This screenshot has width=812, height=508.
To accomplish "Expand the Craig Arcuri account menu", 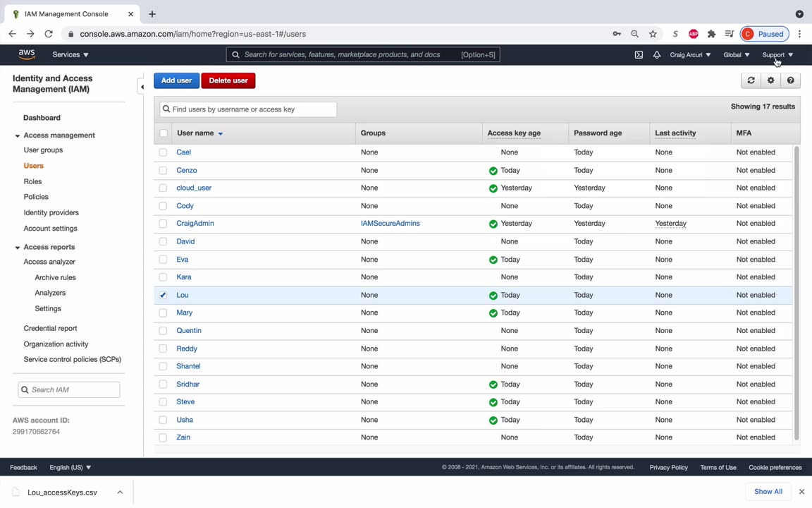I will (x=689, y=54).
